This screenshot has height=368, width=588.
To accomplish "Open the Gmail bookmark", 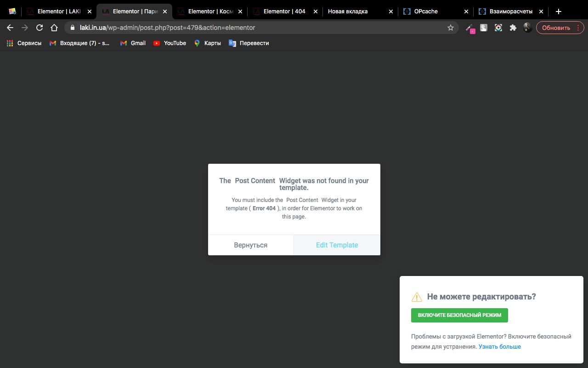I will click(133, 43).
